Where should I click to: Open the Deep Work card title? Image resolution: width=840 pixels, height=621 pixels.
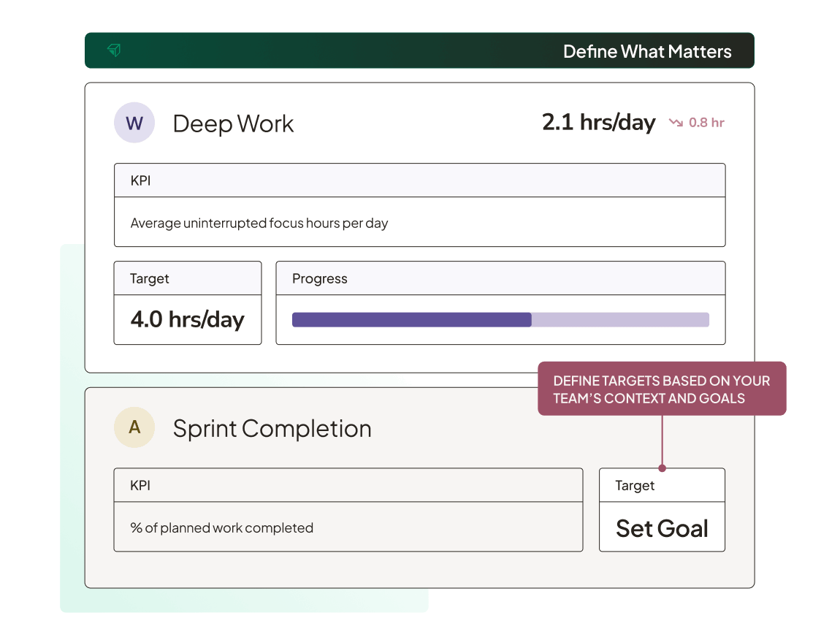(233, 123)
